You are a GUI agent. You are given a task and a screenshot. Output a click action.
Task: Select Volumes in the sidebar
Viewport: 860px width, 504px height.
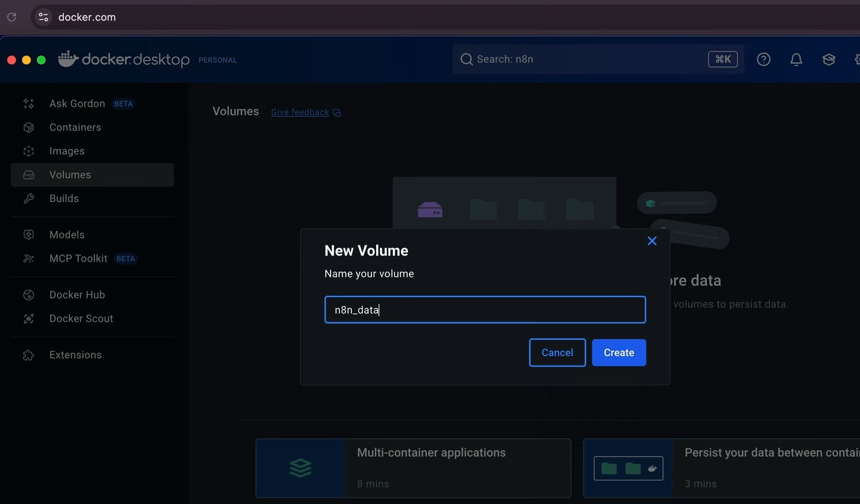click(92, 175)
